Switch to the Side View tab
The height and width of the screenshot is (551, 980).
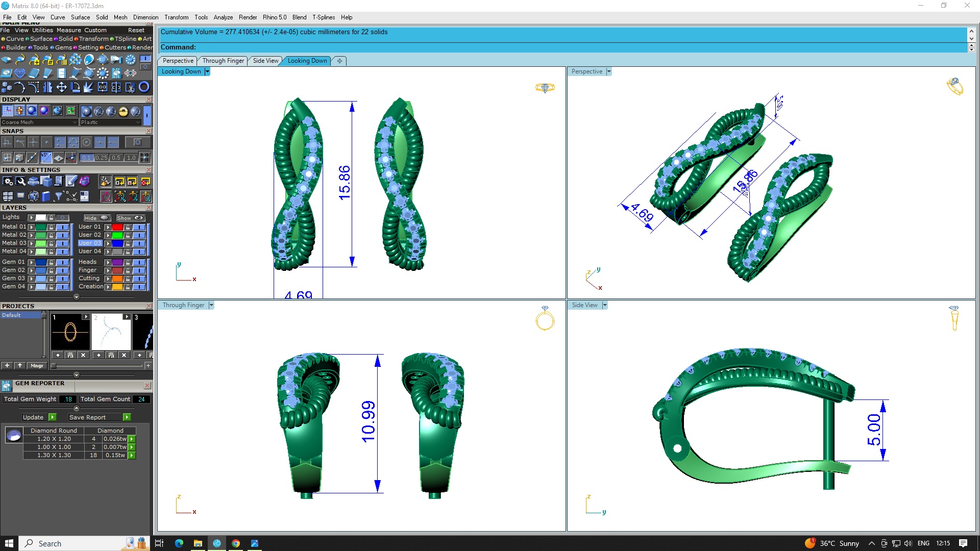point(265,61)
